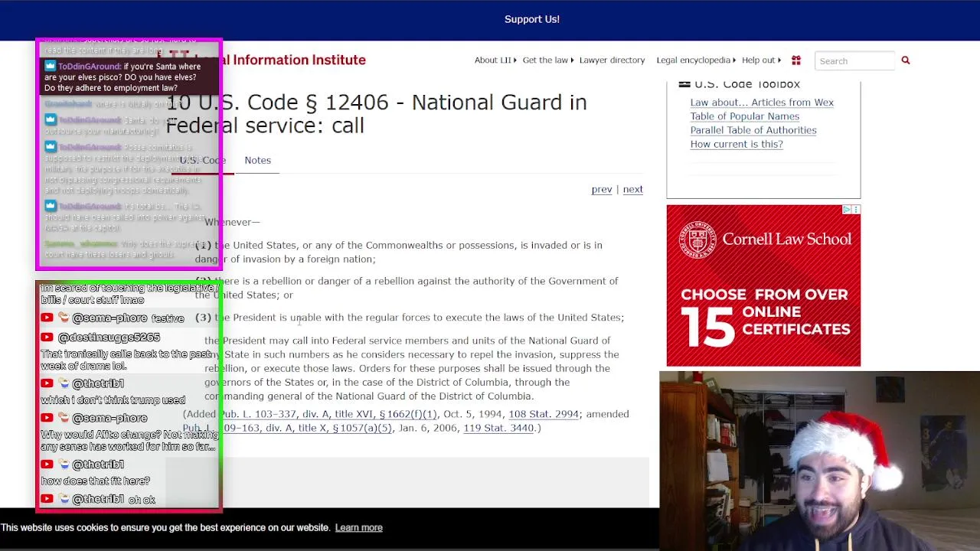Expand the Legal encyclopedia menu

tap(696, 60)
